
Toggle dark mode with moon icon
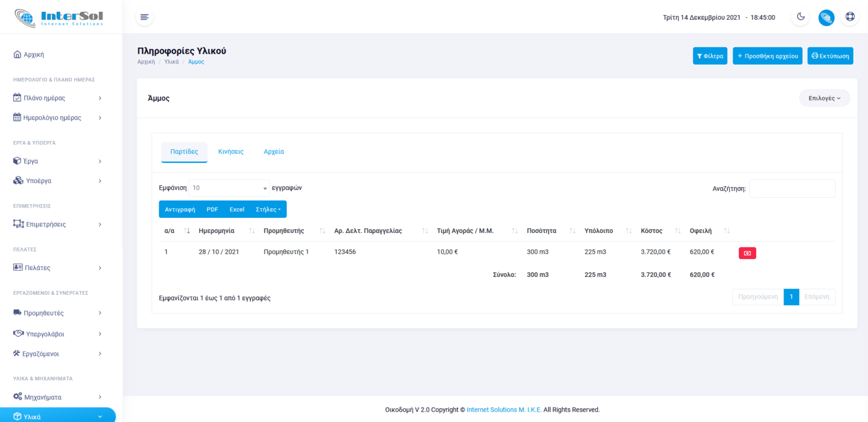point(801,17)
